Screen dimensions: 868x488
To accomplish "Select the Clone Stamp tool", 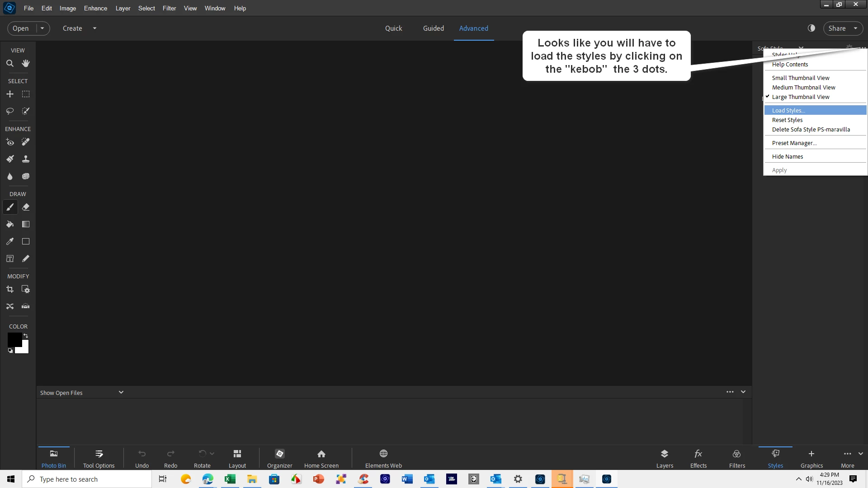I will point(26,159).
